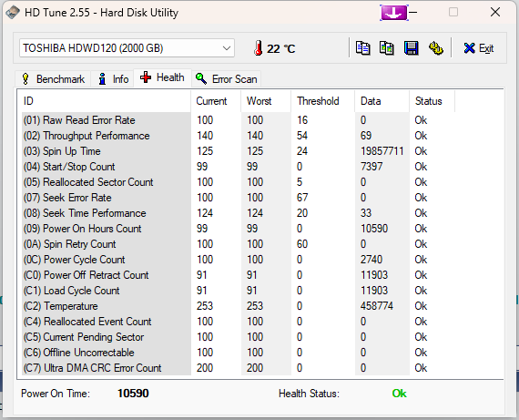Click the Power On Time value 10590

[x=133, y=394]
